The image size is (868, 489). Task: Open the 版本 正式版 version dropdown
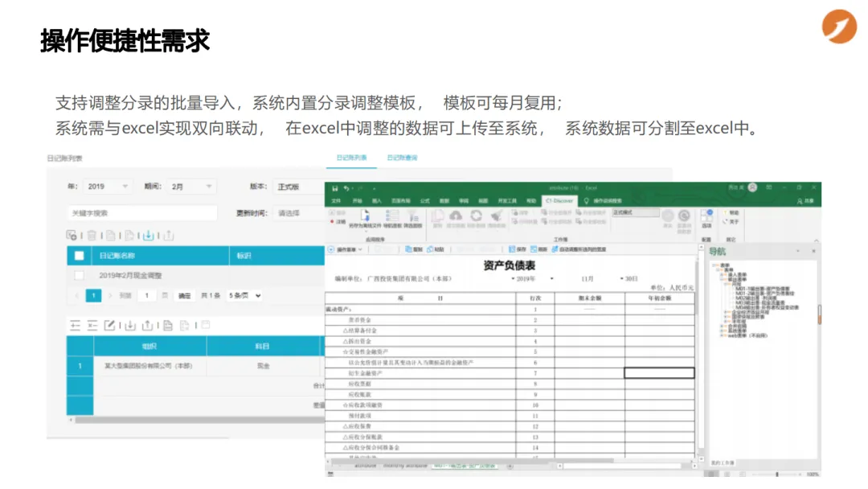pyautogui.click(x=299, y=187)
